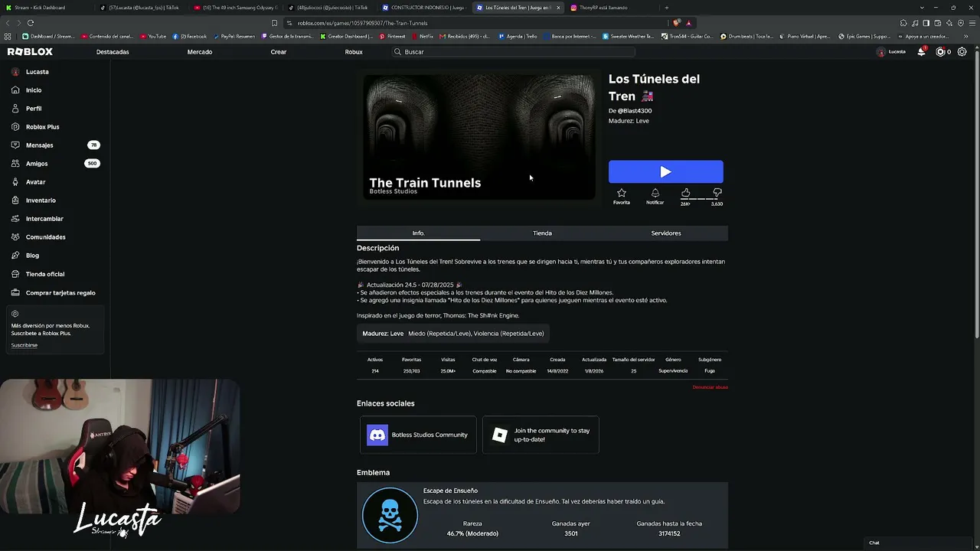Open the Roblox settings gear
Viewport: 980px width, 551px height.
pyautogui.click(x=962, y=52)
